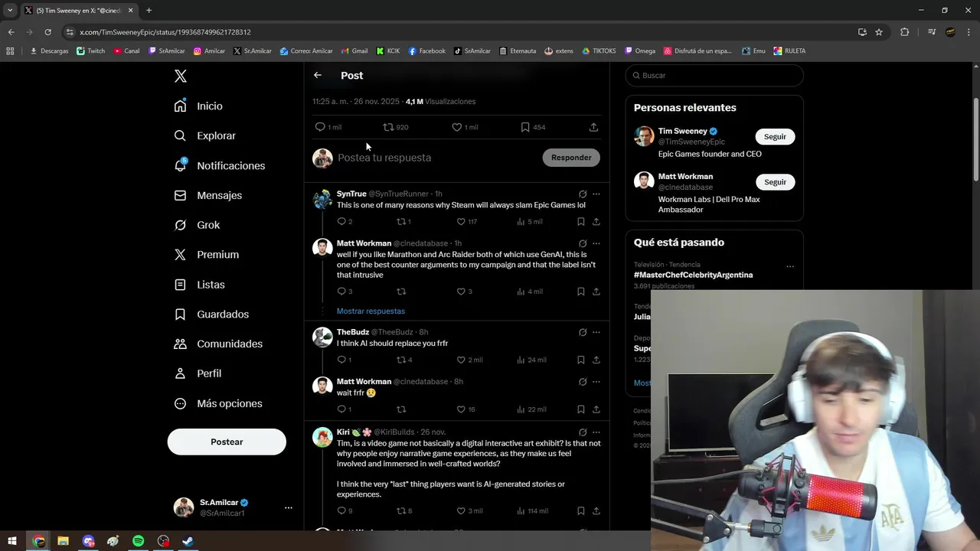Click the page vertical scrollbar
The image size is (980, 551).
point(975,138)
